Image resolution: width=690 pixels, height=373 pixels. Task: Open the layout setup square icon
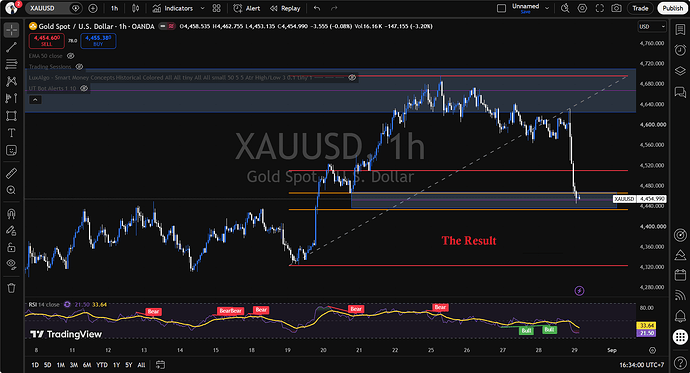point(501,8)
